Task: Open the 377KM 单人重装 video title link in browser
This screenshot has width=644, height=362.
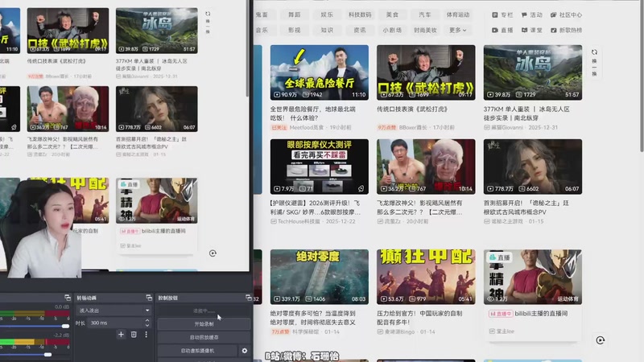Action: tap(526, 113)
